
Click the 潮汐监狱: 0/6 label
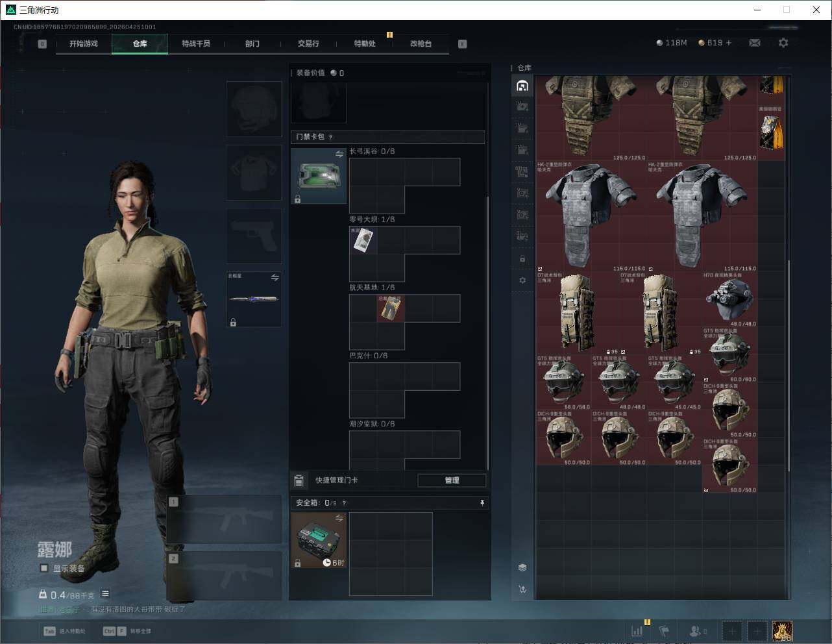click(x=372, y=424)
